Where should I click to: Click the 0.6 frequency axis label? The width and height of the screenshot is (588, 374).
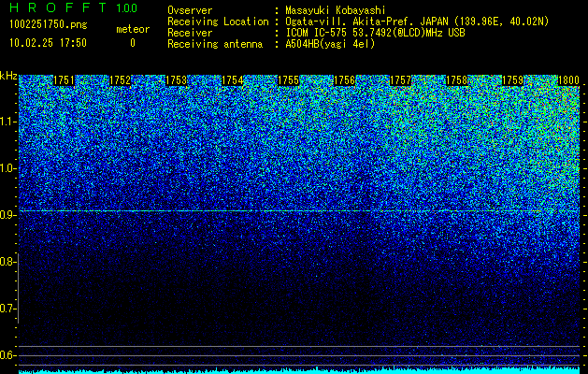[x=7, y=355]
